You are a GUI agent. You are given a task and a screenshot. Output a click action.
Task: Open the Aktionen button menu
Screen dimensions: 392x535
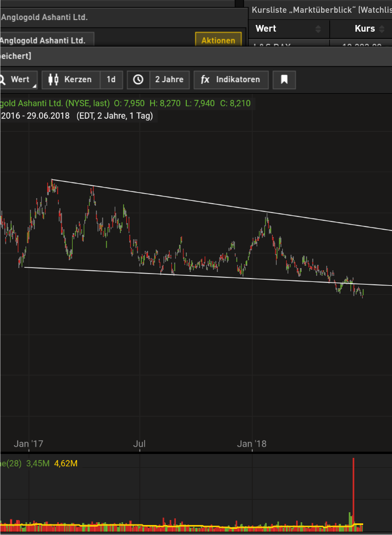click(x=218, y=41)
